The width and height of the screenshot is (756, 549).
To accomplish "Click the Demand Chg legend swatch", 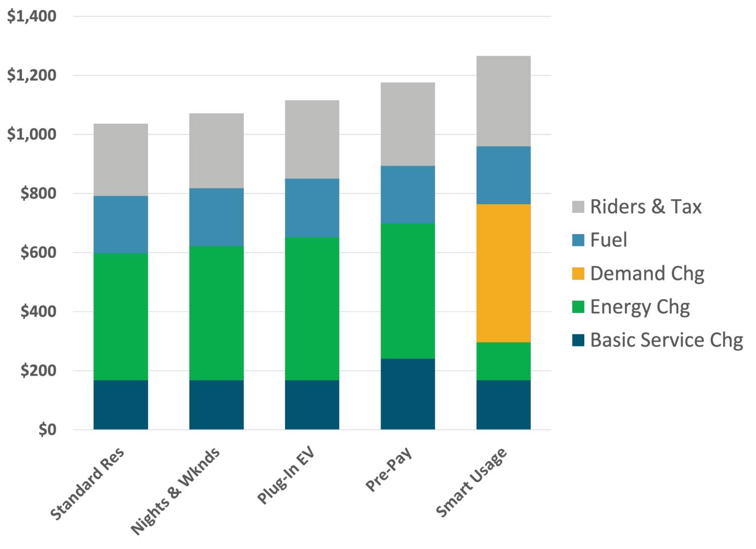I will tap(578, 274).
